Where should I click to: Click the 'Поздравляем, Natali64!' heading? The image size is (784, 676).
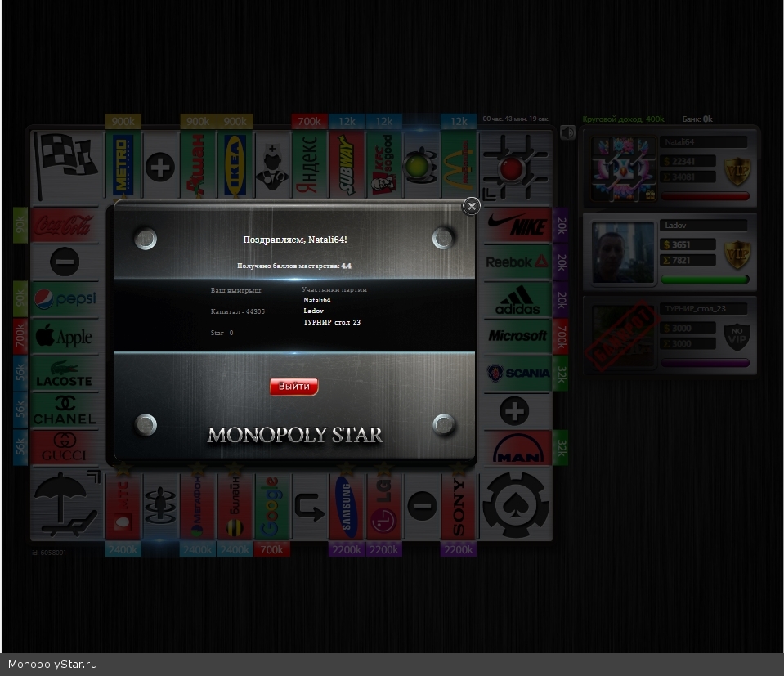coord(295,240)
